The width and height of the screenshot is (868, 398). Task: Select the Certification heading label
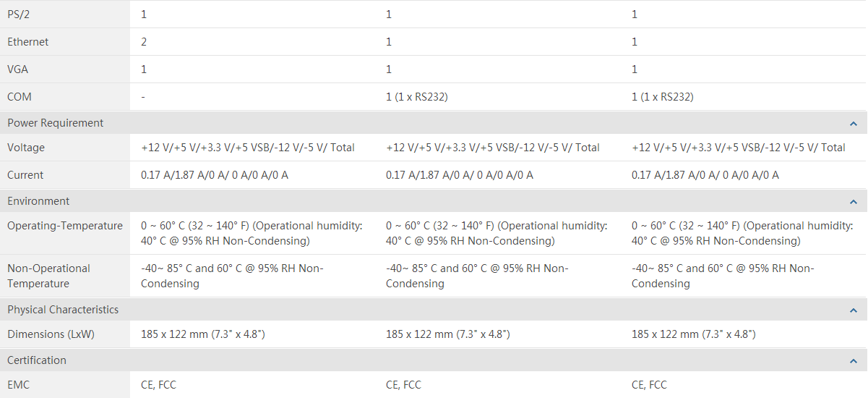coord(37,360)
